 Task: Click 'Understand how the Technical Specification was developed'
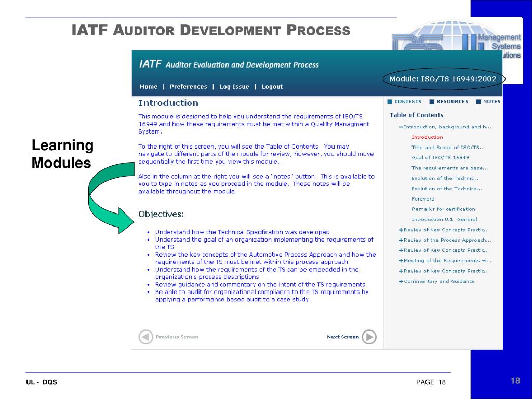242,232
